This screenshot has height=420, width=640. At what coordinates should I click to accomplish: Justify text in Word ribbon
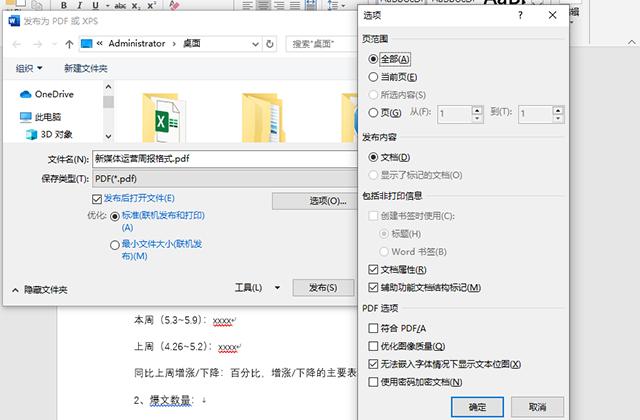[295, 5]
